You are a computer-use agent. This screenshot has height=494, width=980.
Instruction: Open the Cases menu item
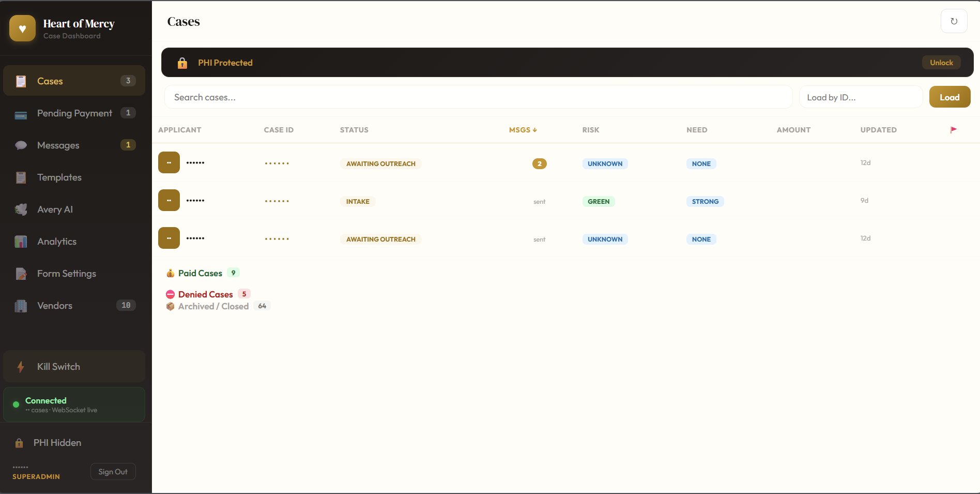coord(74,81)
